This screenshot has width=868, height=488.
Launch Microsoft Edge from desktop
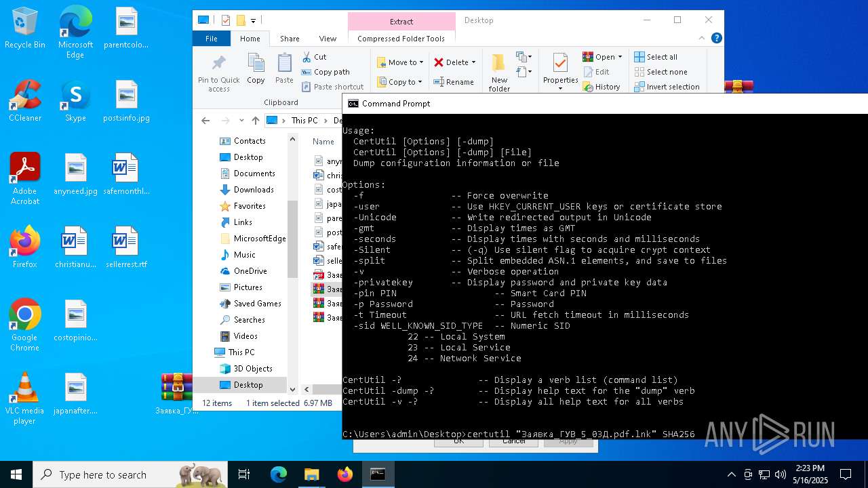[x=75, y=33]
